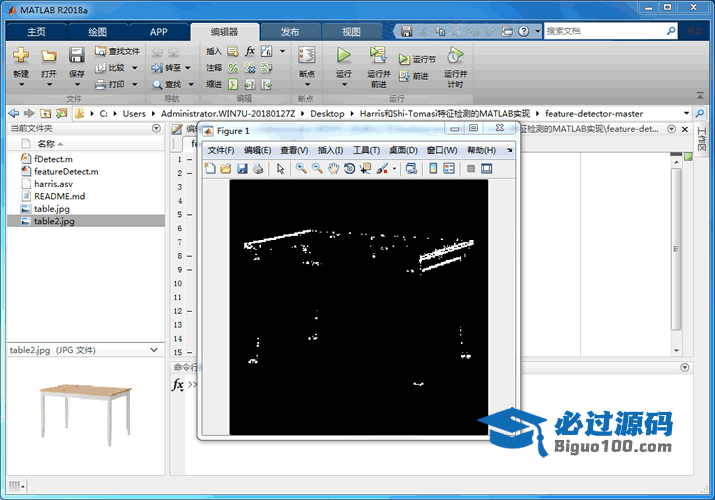
Task: Open the address path dropdown arrow
Action: click(x=686, y=113)
